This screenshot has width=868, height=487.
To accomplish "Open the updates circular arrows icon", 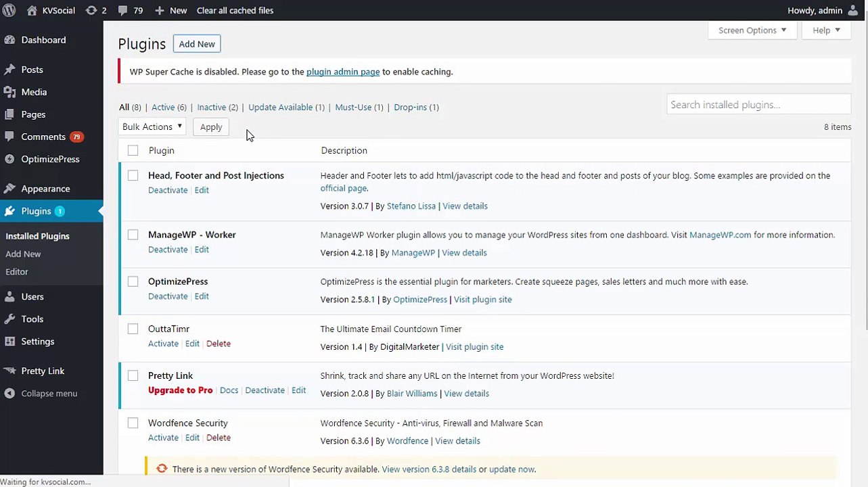I will [91, 10].
